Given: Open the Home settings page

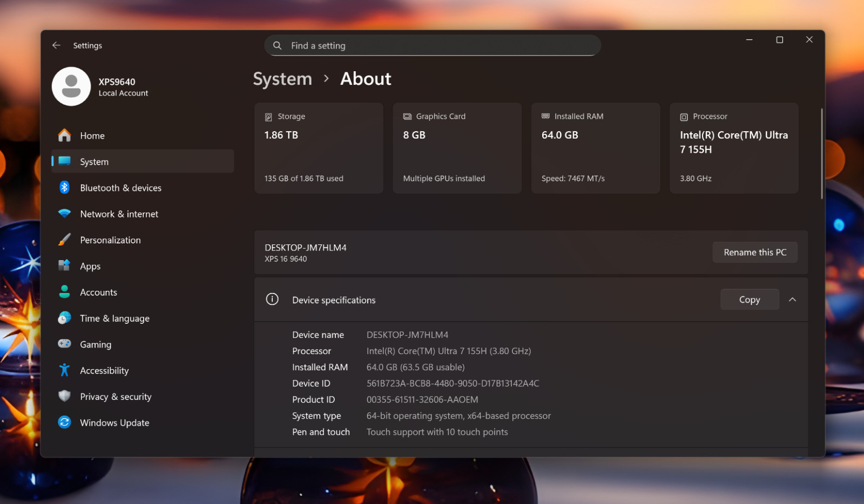Looking at the screenshot, I should coord(143,135).
